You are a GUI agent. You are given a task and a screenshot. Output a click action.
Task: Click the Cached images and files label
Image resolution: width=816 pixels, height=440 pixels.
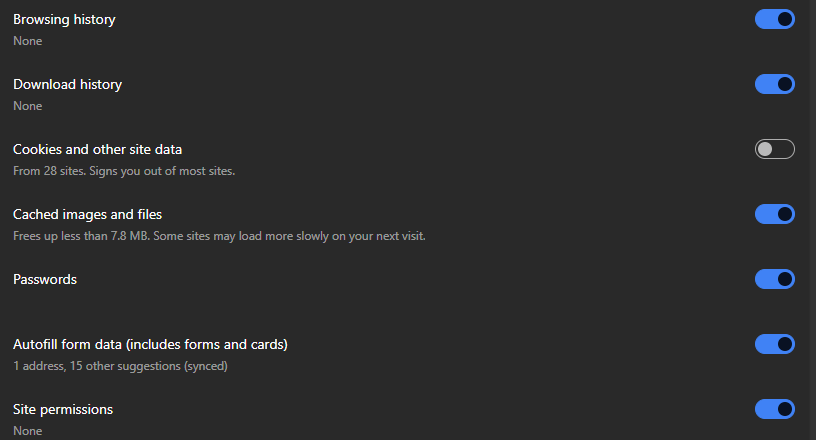click(x=87, y=214)
